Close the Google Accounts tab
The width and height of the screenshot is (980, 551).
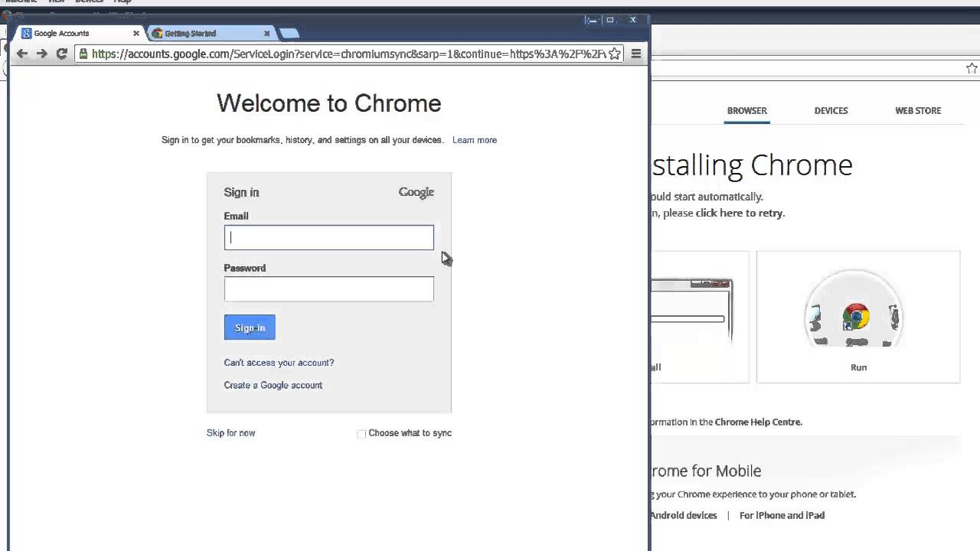(x=136, y=33)
